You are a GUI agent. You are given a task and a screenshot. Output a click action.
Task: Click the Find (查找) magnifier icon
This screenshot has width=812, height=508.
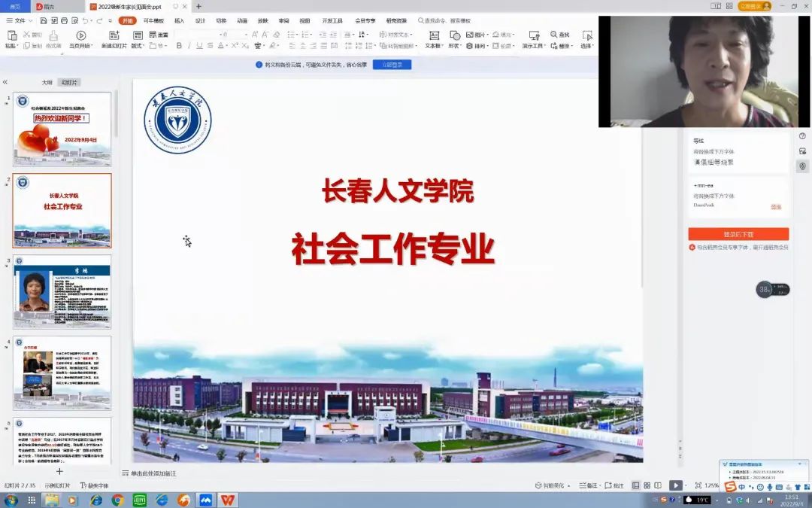tap(553, 34)
